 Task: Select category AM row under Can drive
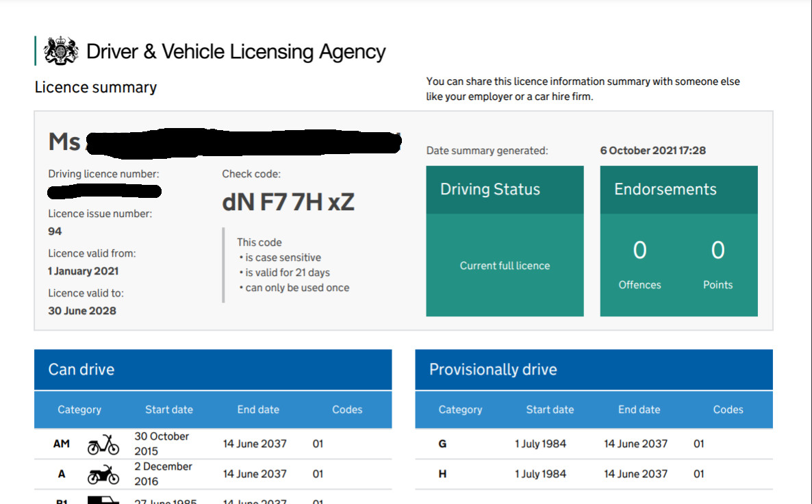60,444
